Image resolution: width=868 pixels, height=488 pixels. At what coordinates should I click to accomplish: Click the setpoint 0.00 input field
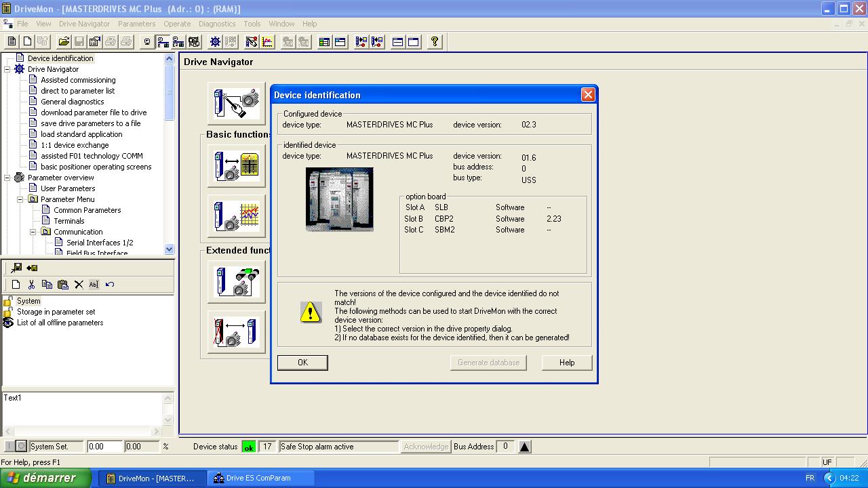104,447
